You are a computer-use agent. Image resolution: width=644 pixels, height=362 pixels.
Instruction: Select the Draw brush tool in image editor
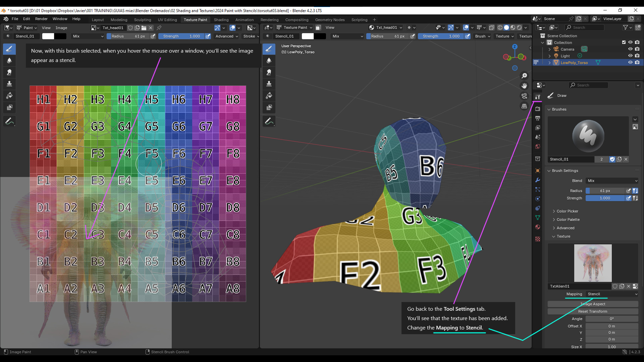(x=9, y=49)
